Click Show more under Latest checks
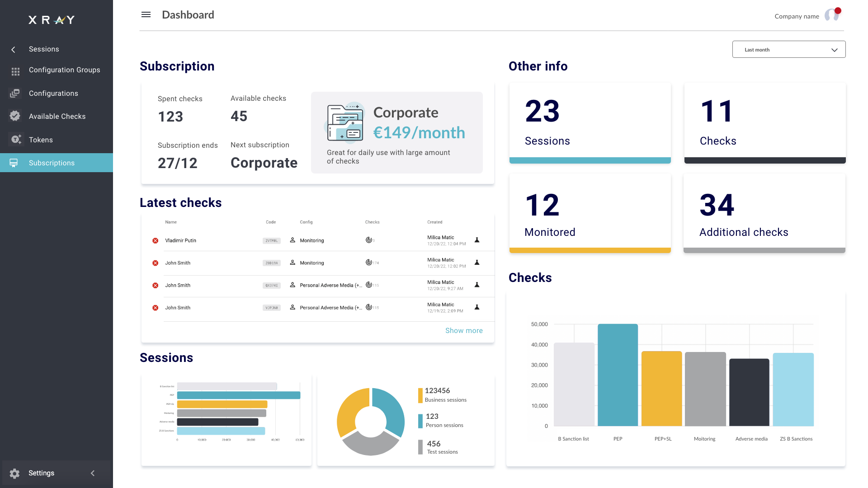 pyautogui.click(x=464, y=330)
